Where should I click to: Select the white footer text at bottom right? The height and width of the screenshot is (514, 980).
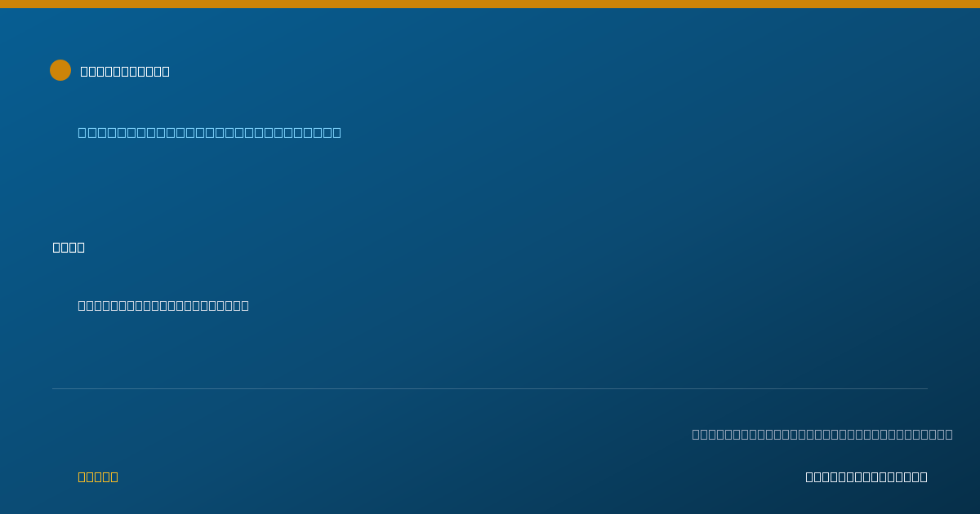click(x=866, y=476)
